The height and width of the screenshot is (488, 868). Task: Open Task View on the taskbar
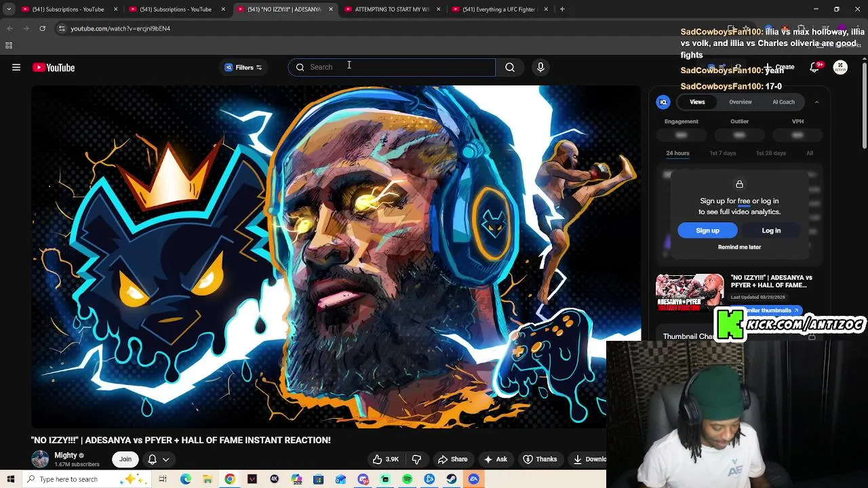[163, 479]
